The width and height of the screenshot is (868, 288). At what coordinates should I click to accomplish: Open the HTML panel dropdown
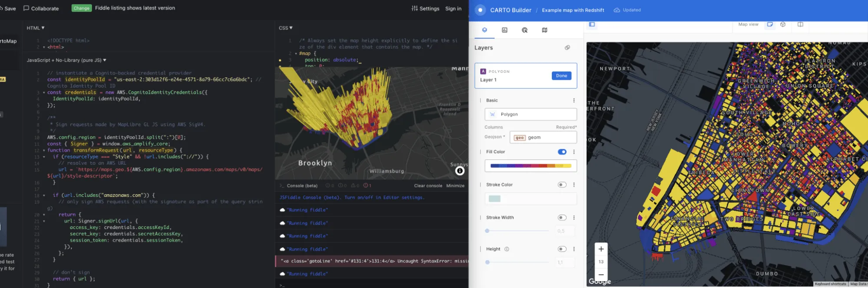pos(36,28)
